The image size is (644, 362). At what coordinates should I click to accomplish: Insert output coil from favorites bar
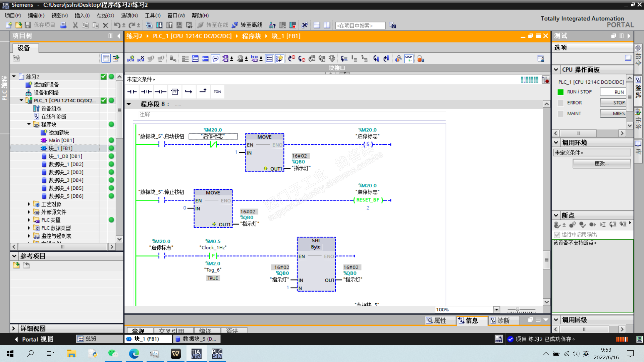[x=160, y=92]
